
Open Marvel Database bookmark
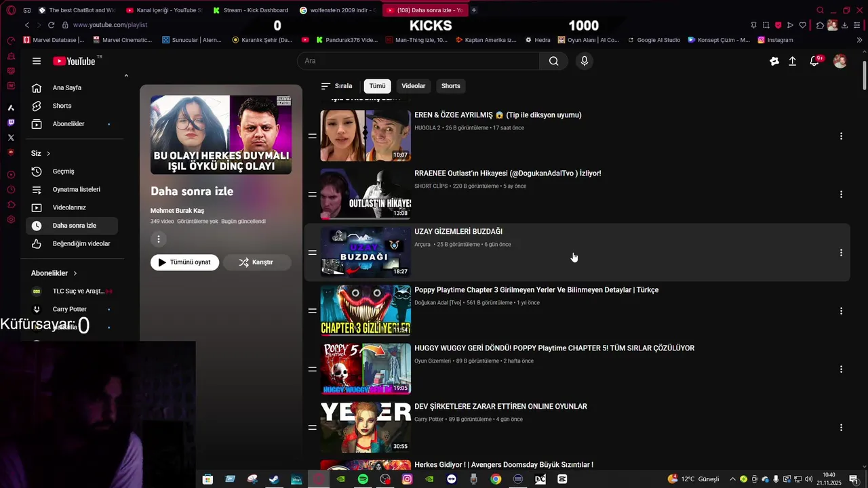(x=54, y=40)
